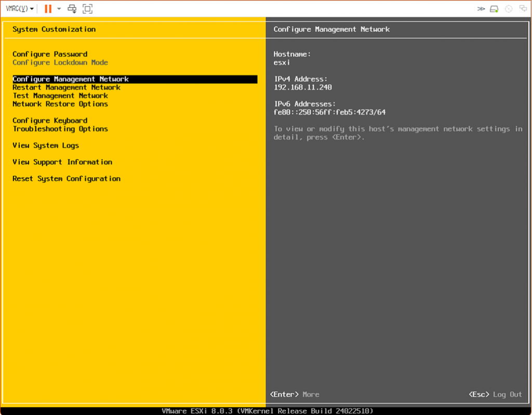
Task: Click the Send Ctrl+Alt+Del icon
Action: tap(72, 8)
